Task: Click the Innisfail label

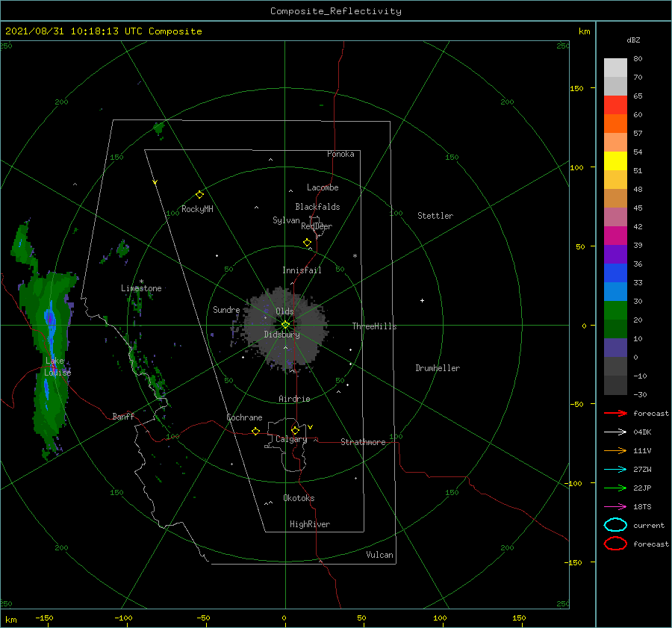Action: click(302, 270)
